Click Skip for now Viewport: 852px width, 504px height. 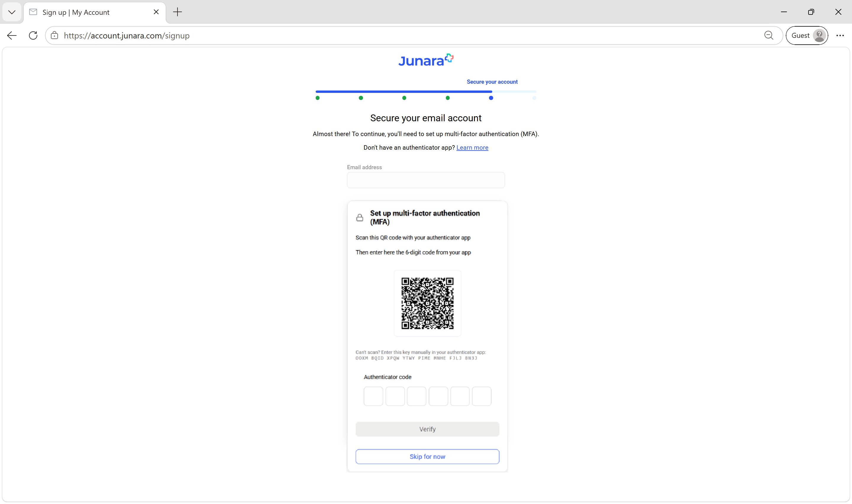pos(427,456)
